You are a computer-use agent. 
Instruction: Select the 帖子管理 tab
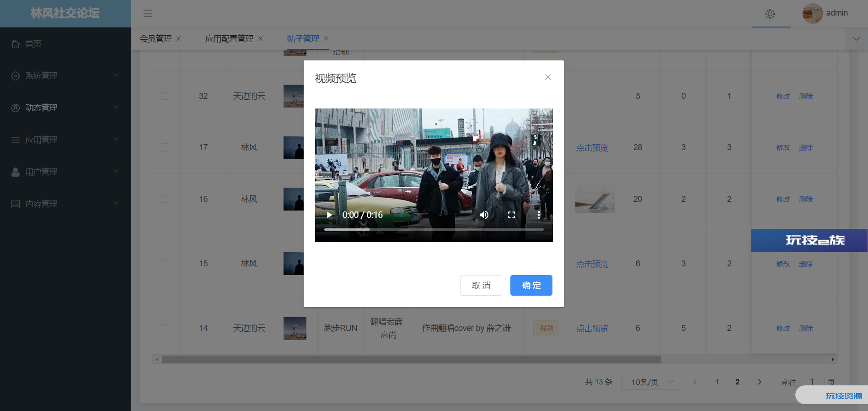(x=303, y=39)
